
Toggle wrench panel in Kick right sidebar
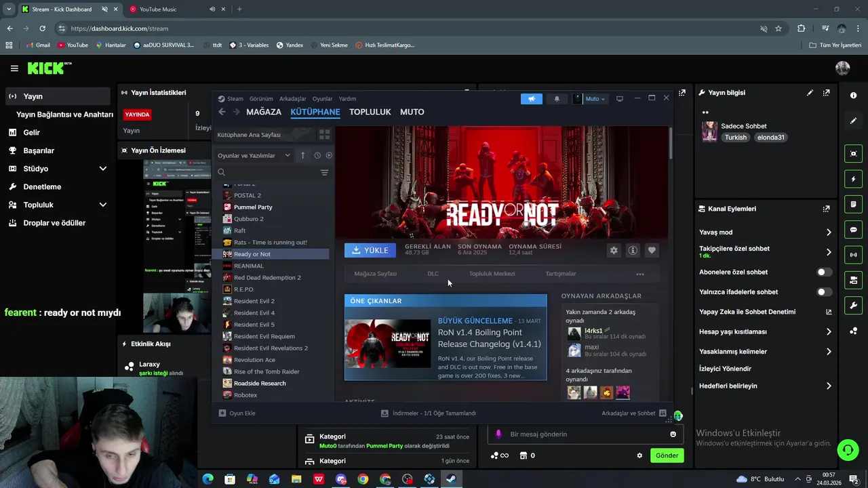click(853, 306)
